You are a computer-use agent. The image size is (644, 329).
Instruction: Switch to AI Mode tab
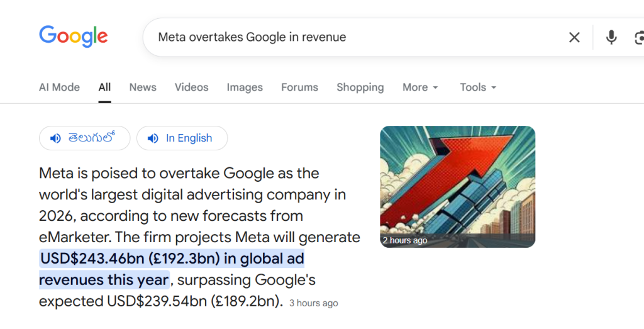click(x=59, y=87)
